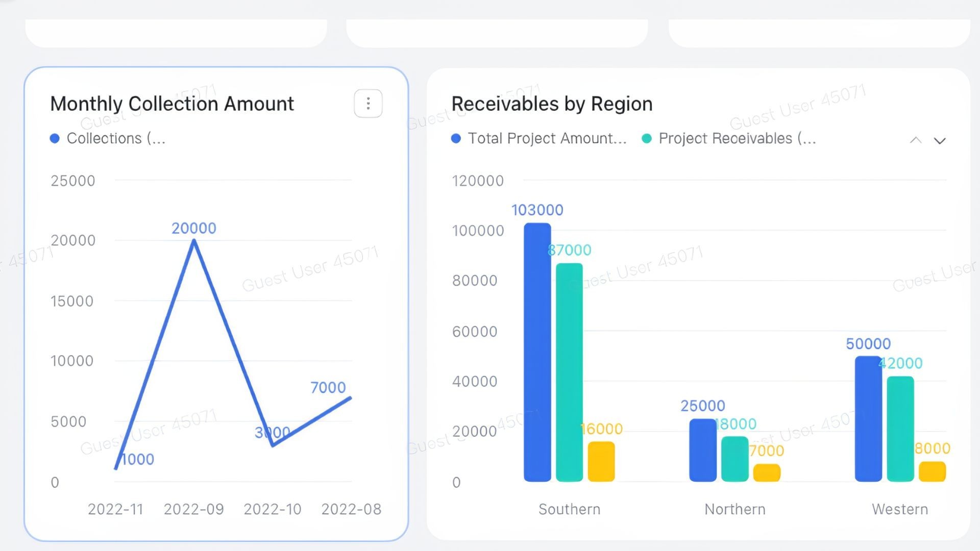Click the Receivables by Region title
980x551 pixels.
[551, 104]
